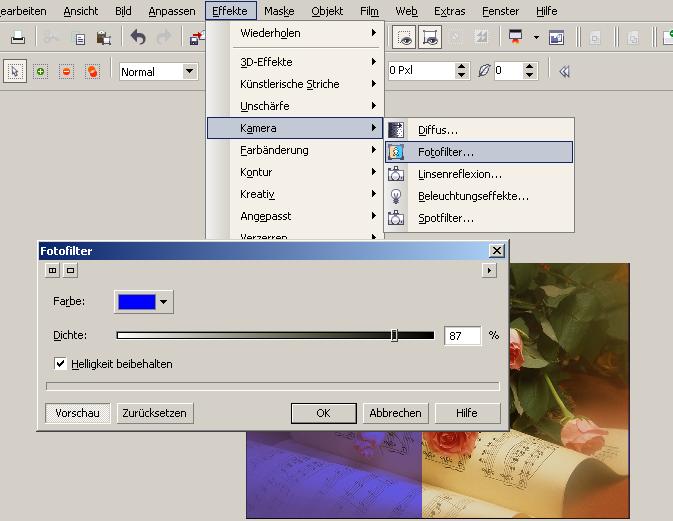Click the 0 Pxl value field
Viewport: 673px width, 521px height.
[421, 70]
